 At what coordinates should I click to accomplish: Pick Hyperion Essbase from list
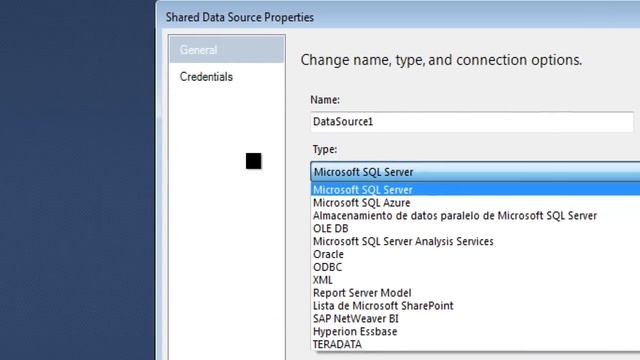[475, 331]
